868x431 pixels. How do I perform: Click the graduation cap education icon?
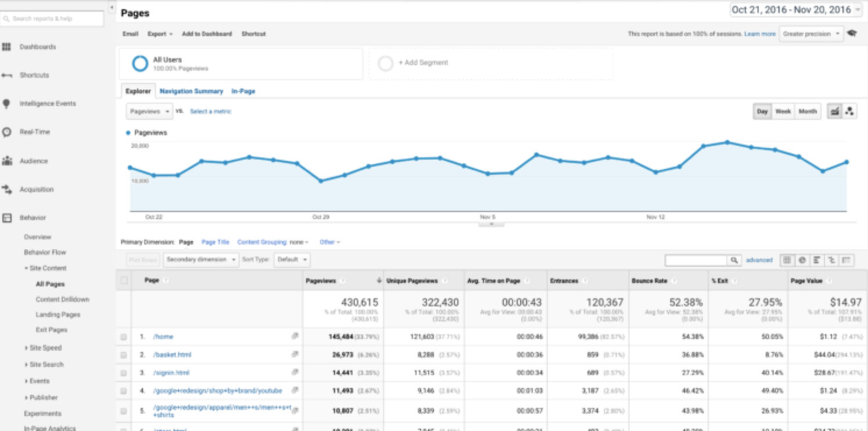click(852, 34)
